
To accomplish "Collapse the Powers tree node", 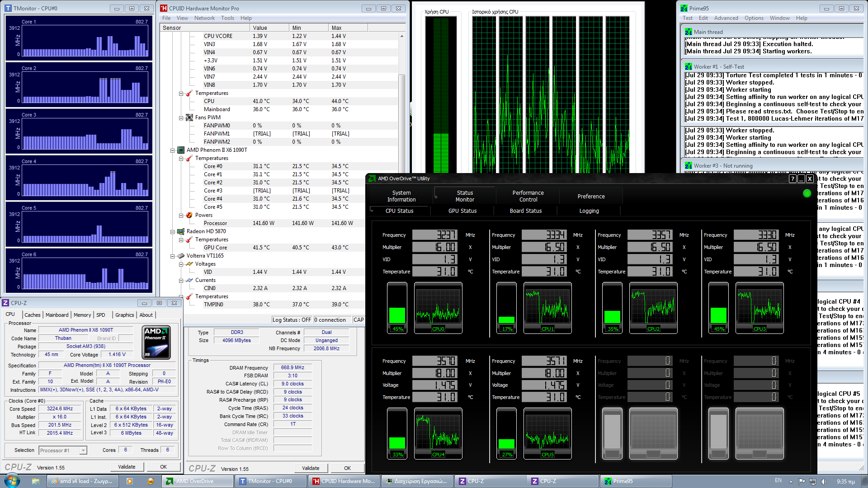I will tap(181, 215).
